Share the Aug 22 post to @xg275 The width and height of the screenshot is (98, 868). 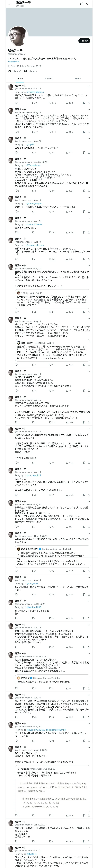click(89, 153)
